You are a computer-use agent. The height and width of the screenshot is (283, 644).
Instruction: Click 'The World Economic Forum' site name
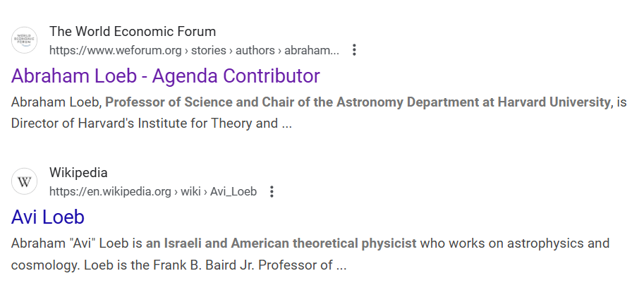point(133,31)
